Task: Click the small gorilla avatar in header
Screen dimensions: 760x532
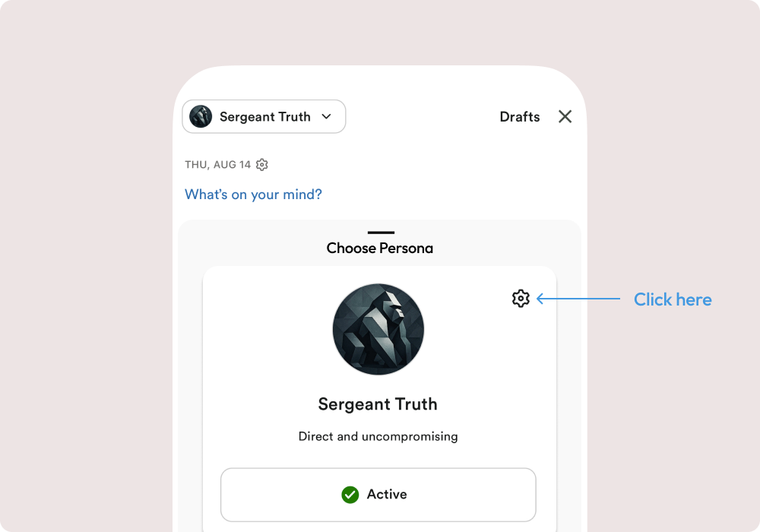Action: pyautogui.click(x=201, y=116)
